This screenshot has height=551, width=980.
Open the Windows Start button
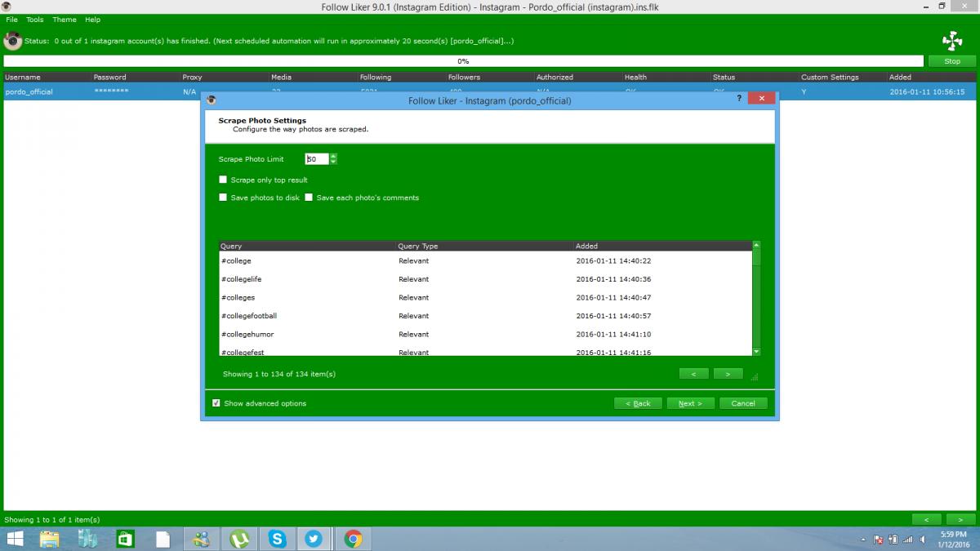15,539
